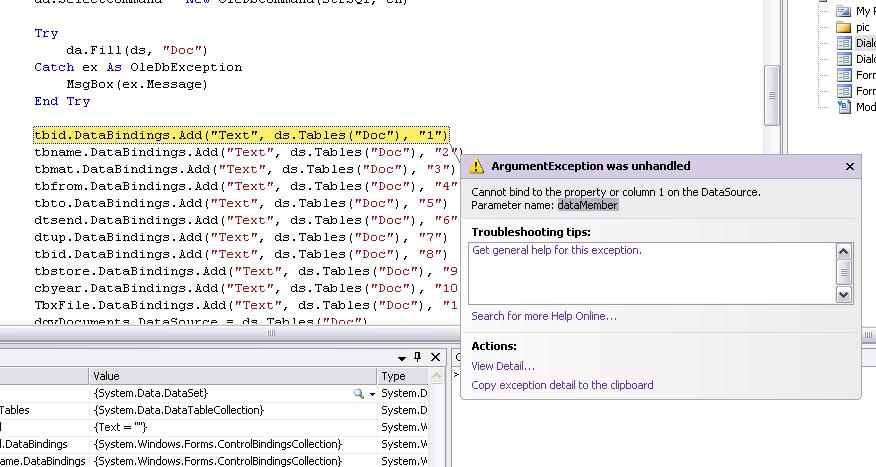Click the highlighted tbid.DataBindings.Add code line
This screenshot has height=467, width=876.
(x=241, y=135)
